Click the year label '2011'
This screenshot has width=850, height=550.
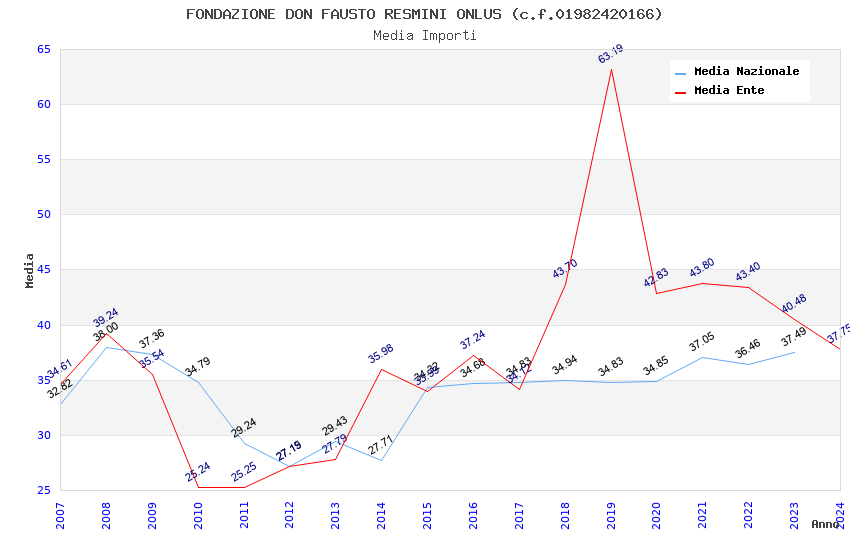pyautogui.click(x=244, y=515)
